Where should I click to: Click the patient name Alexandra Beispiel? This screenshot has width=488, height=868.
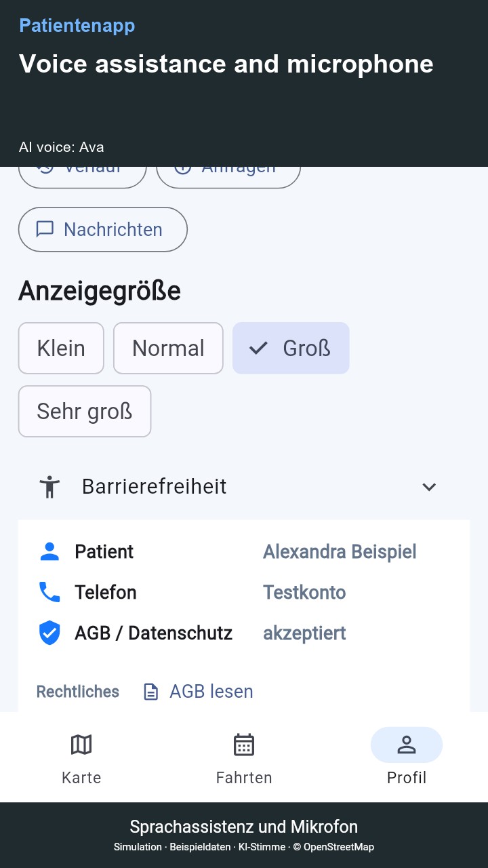pyautogui.click(x=340, y=552)
